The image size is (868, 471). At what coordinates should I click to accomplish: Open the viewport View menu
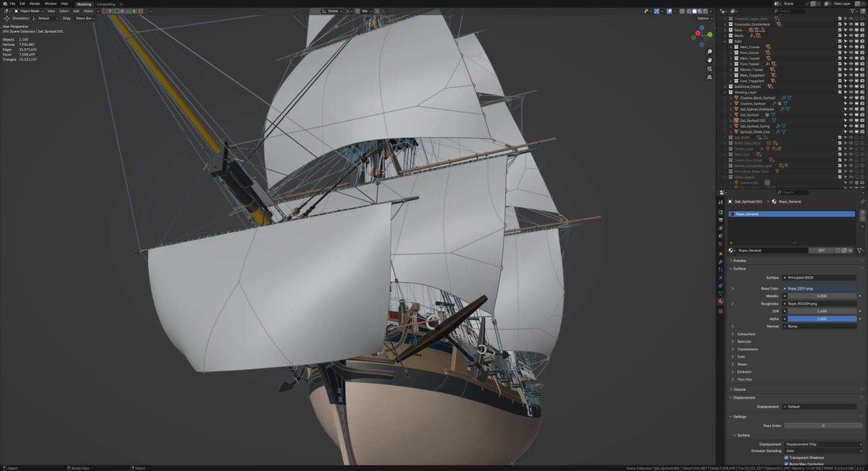pyautogui.click(x=51, y=11)
